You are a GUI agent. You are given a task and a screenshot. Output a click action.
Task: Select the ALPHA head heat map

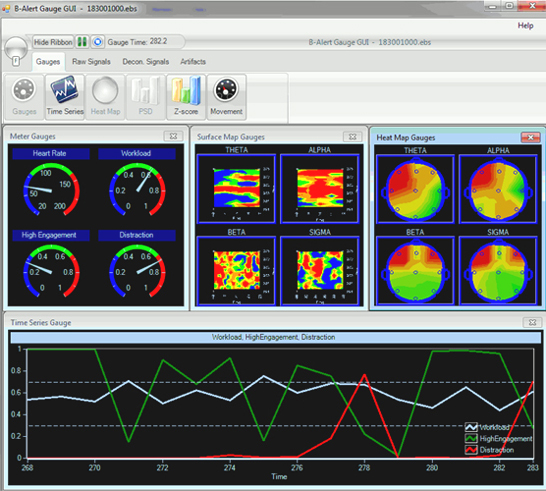[498, 189]
